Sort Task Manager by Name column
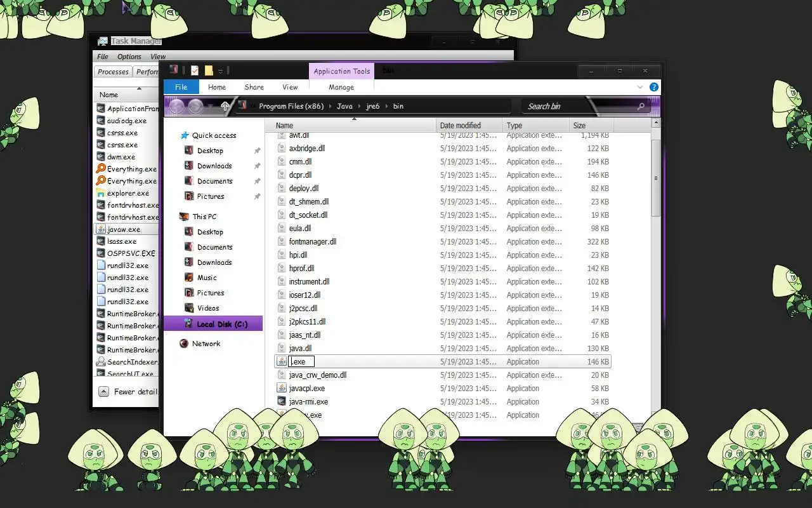This screenshot has height=508, width=812. coord(127,95)
